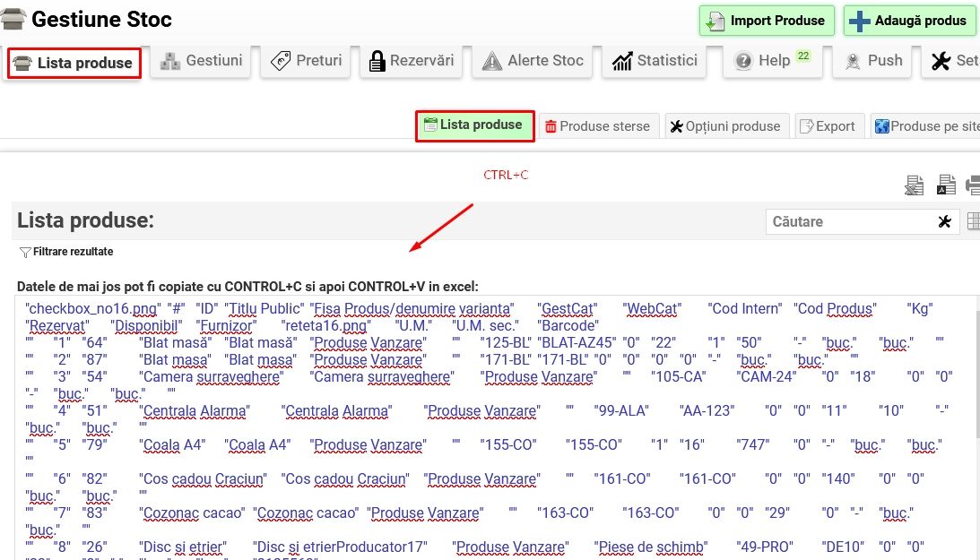Click the filter funnel icon beside Filtrare rezultate
The height and width of the screenshot is (560, 980).
coord(25,252)
